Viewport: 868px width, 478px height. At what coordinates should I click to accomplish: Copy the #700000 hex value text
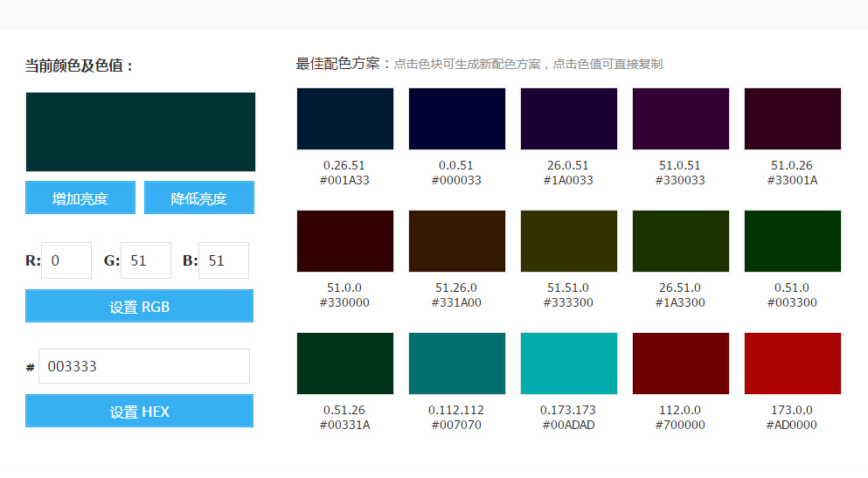point(680,425)
